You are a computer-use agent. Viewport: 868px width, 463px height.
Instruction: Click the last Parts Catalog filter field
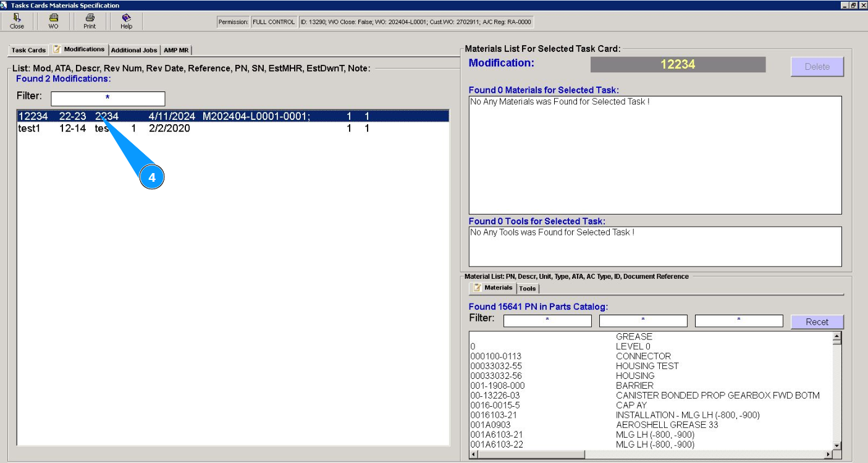(x=739, y=321)
